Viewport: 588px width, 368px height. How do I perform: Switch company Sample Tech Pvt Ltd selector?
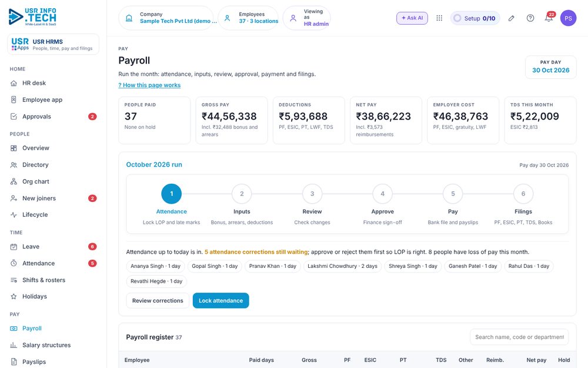(166, 18)
